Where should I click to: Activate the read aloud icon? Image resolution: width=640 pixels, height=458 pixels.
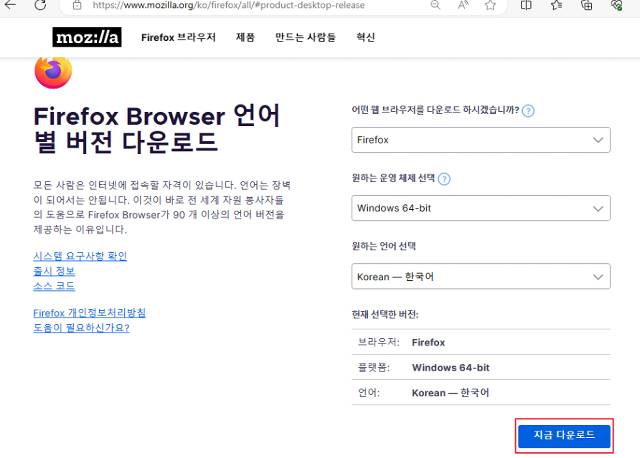coord(462,5)
